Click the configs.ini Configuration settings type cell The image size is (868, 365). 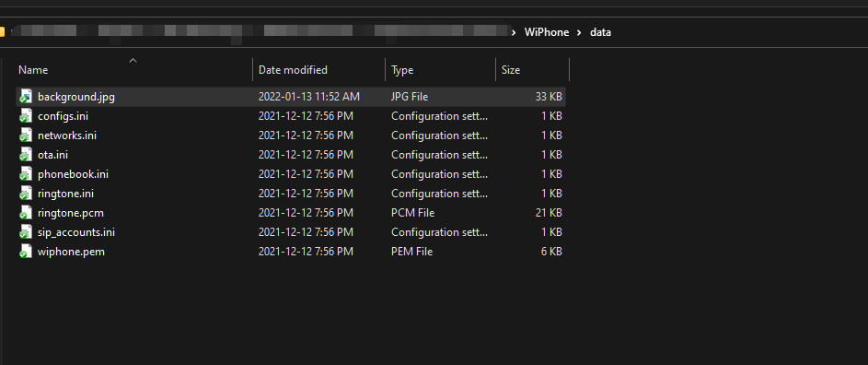pyautogui.click(x=440, y=116)
